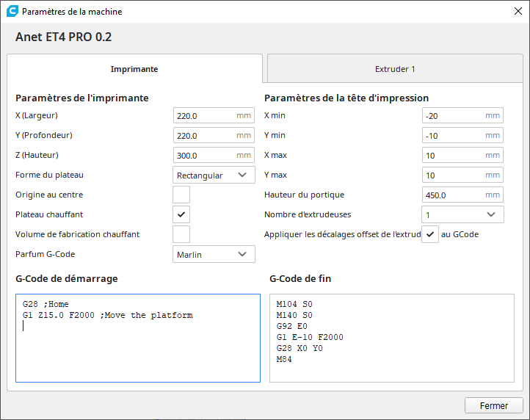
Task: Click the Y max input field
Action: [462, 175]
